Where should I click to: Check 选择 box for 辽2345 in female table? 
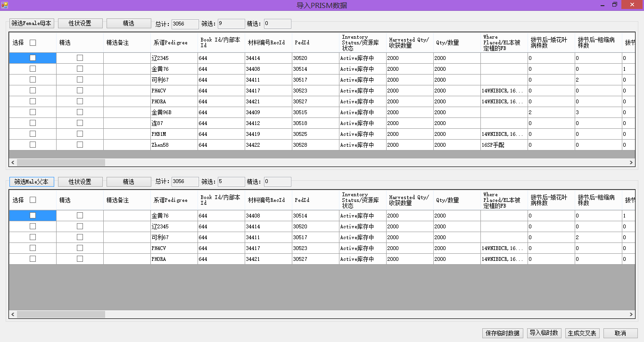(x=33, y=58)
